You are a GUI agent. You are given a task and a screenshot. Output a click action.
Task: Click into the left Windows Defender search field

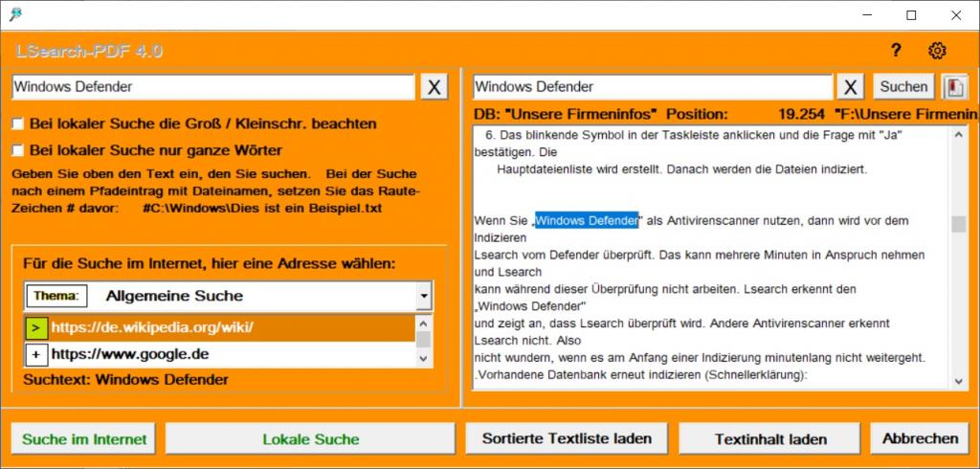[x=211, y=87]
